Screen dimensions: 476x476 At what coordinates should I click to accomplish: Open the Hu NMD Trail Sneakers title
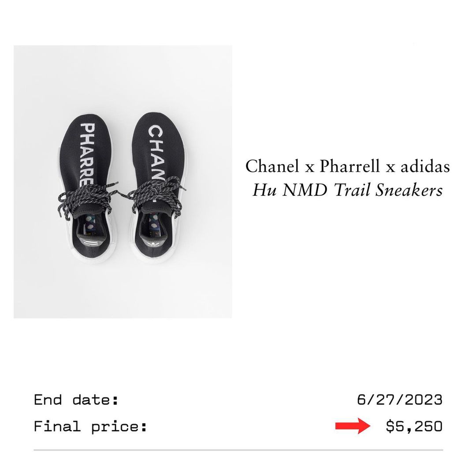tap(348, 191)
